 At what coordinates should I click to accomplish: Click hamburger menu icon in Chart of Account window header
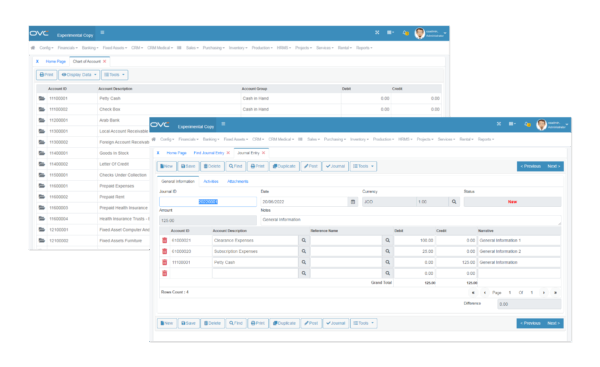102,33
